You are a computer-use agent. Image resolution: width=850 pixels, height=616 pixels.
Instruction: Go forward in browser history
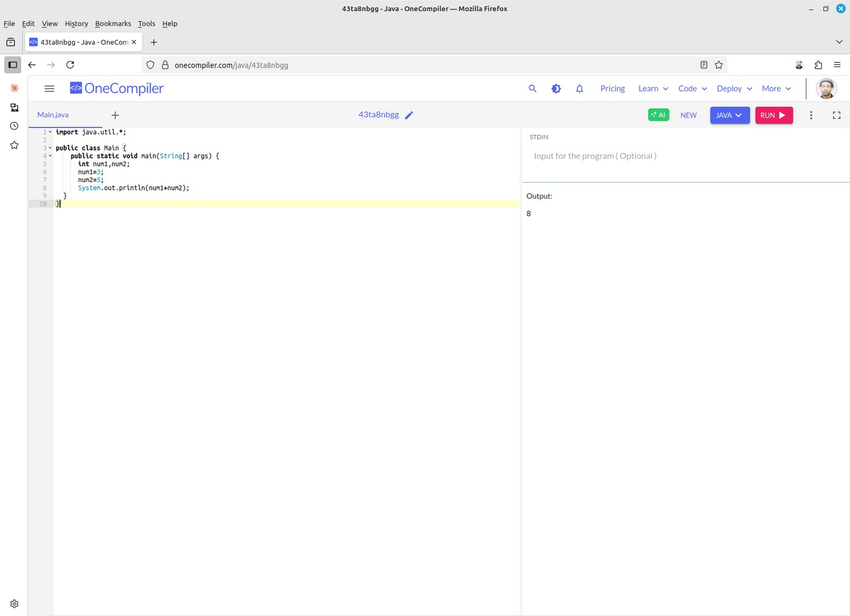click(x=51, y=65)
